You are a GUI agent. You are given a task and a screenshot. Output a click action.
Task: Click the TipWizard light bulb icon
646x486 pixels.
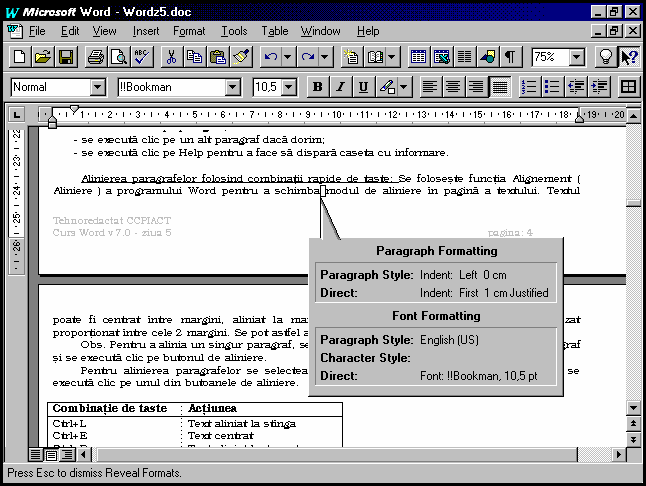tap(606, 56)
